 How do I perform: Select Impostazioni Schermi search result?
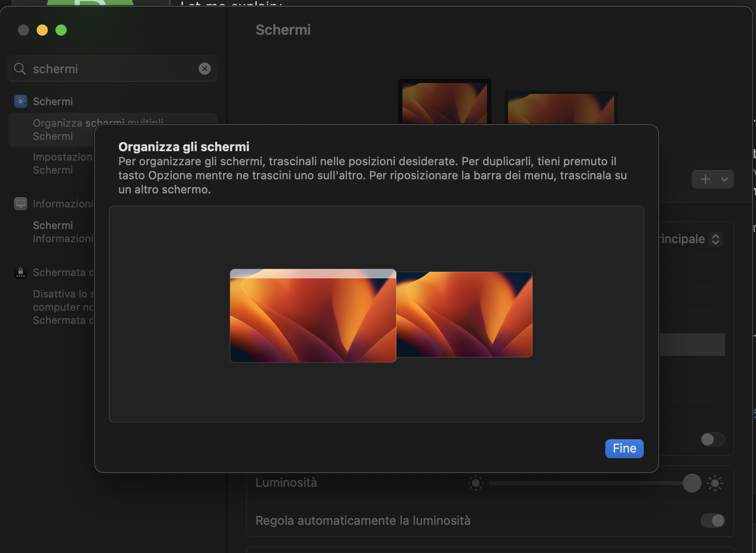(63, 163)
